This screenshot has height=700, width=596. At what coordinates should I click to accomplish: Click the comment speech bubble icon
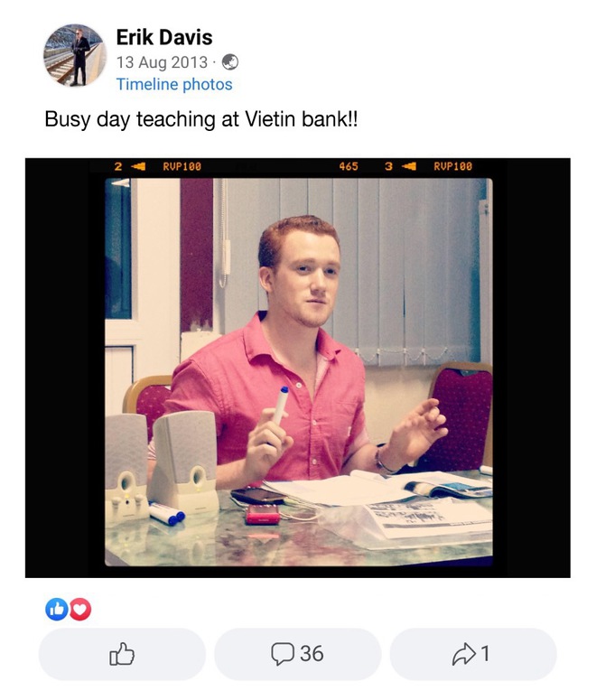coord(284,653)
